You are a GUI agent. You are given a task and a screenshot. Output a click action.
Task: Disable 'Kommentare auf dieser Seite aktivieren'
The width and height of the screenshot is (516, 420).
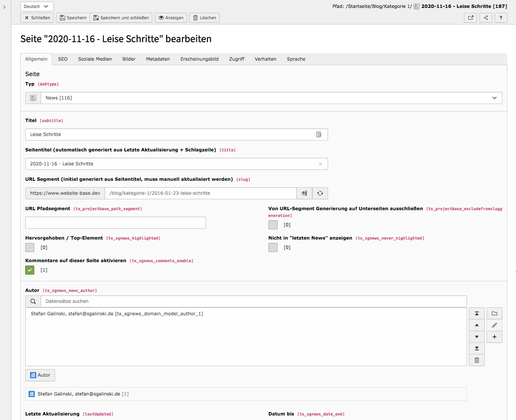point(29,270)
